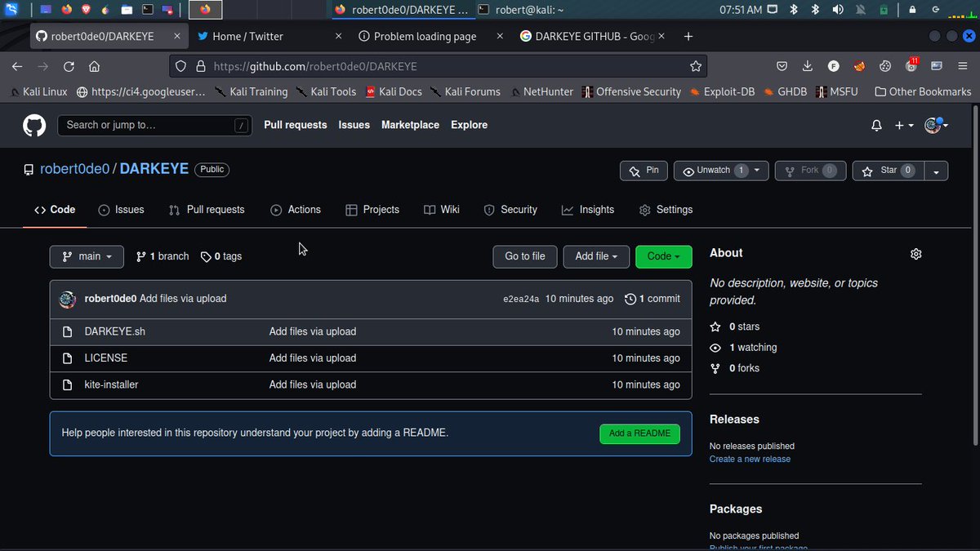This screenshot has width=980, height=551.
Task: Go to the browser home page icon
Action: pyautogui.click(x=95, y=66)
